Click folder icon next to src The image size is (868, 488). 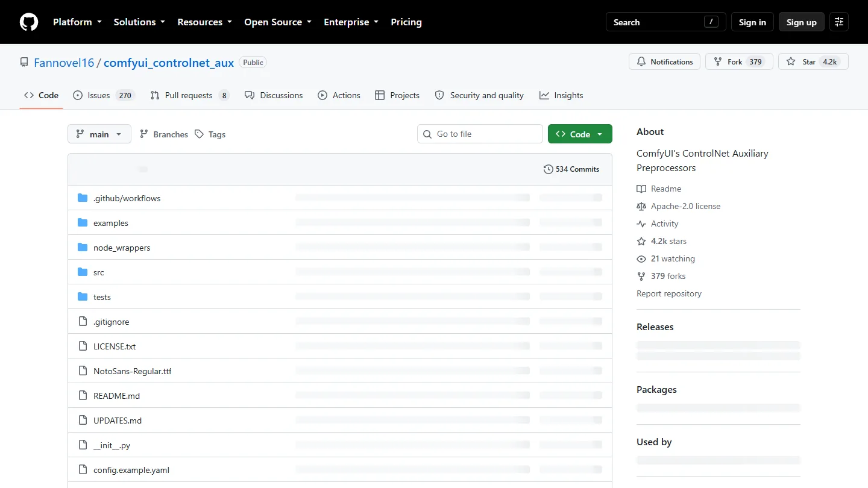coord(83,272)
